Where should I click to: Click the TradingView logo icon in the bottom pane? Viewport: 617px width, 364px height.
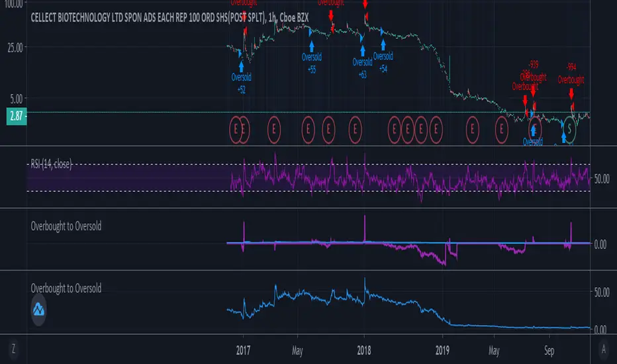click(x=38, y=310)
